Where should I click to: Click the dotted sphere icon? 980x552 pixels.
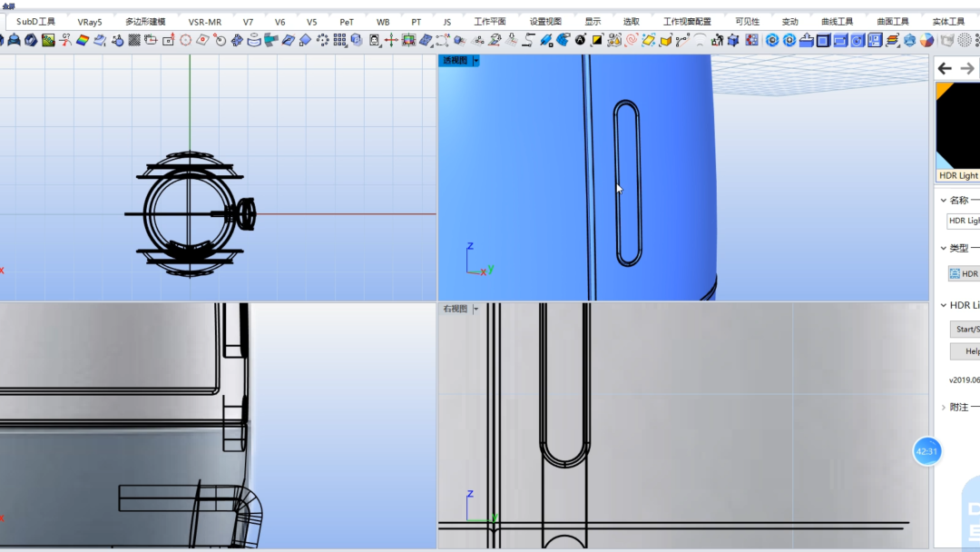point(965,41)
